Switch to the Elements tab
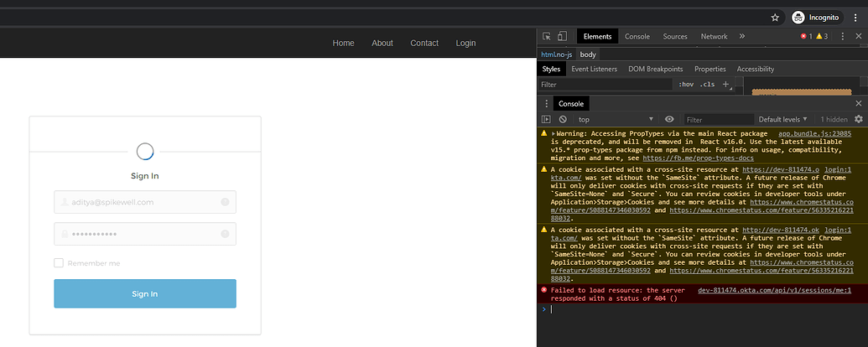The width and height of the screenshot is (868, 347). click(597, 37)
